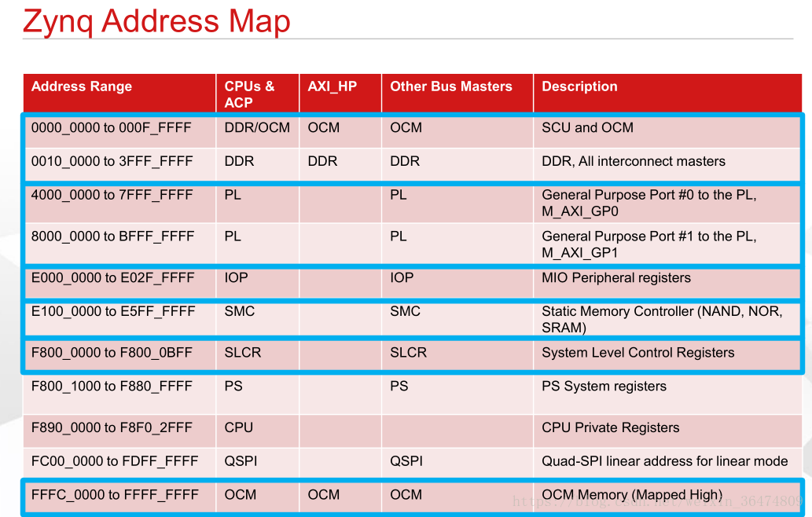Select address 'E100_0000 to E5FF_FFFF'

pos(113,312)
